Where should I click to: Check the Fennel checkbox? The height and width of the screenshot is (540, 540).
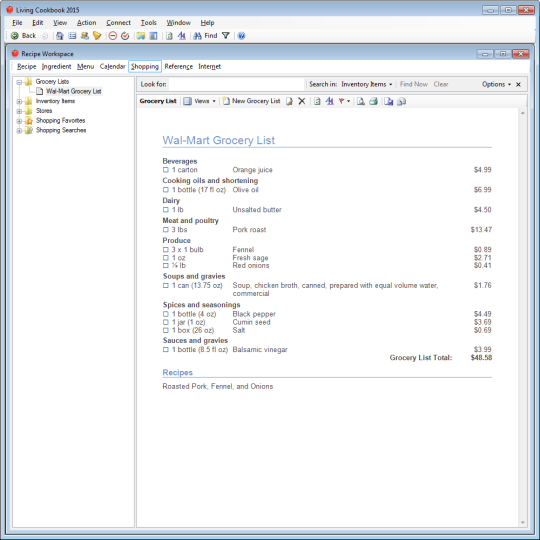[x=166, y=250]
